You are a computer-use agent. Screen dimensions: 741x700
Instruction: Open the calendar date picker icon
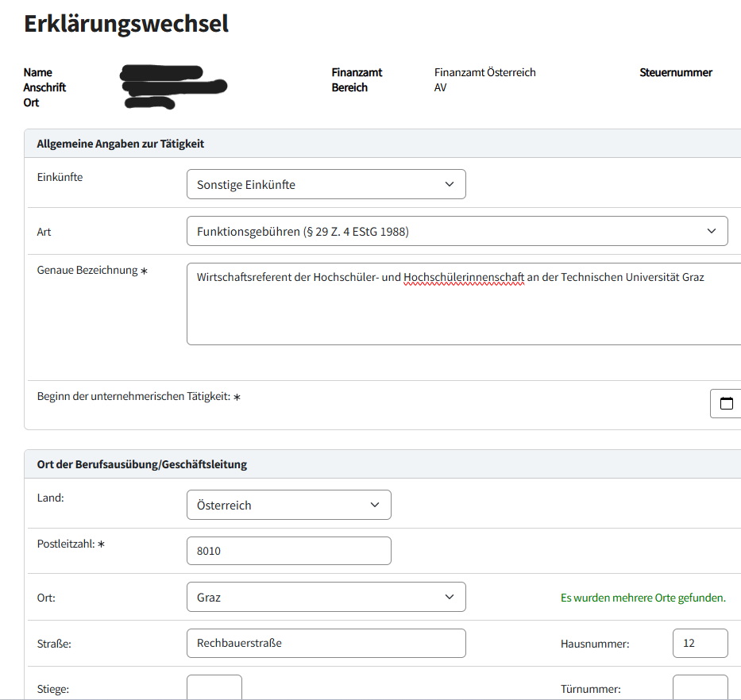(x=726, y=403)
